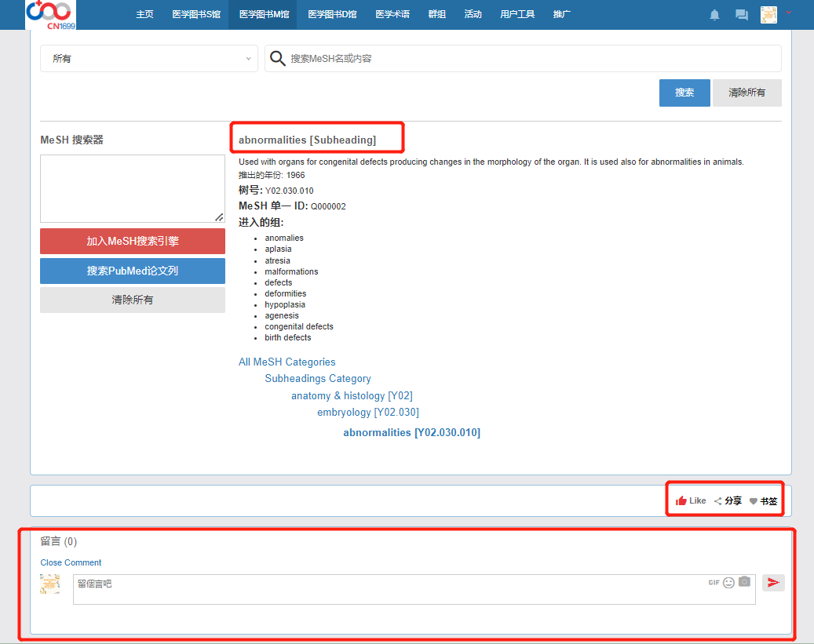Click the CN1699 site logo
The height and width of the screenshot is (644, 814).
click(x=50, y=14)
